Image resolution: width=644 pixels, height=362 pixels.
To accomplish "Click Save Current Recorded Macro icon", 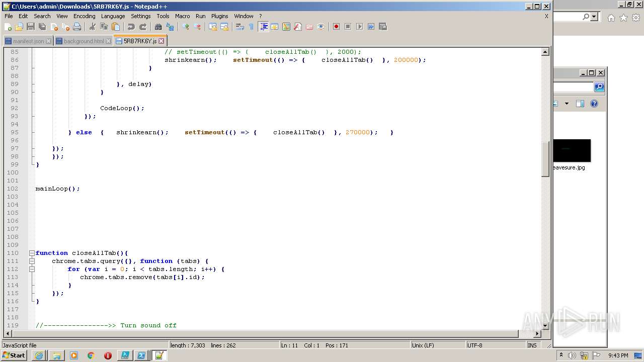I will click(382, 27).
